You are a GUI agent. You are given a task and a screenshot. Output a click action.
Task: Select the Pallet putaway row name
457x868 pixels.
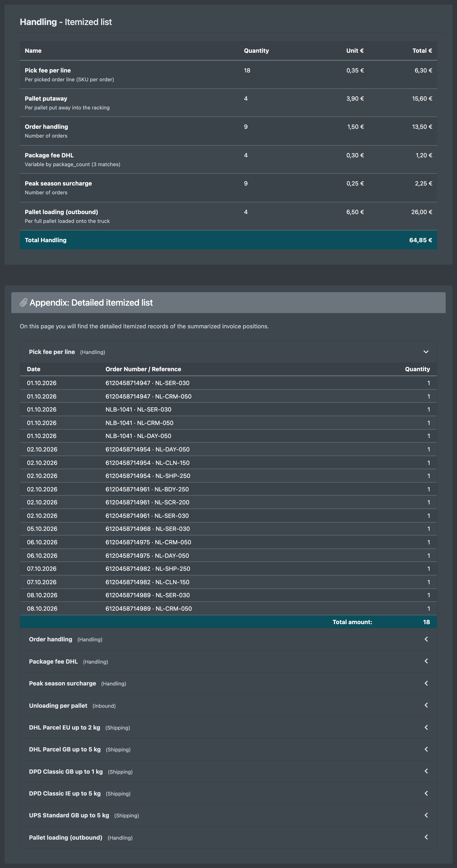click(x=46, y=99)
